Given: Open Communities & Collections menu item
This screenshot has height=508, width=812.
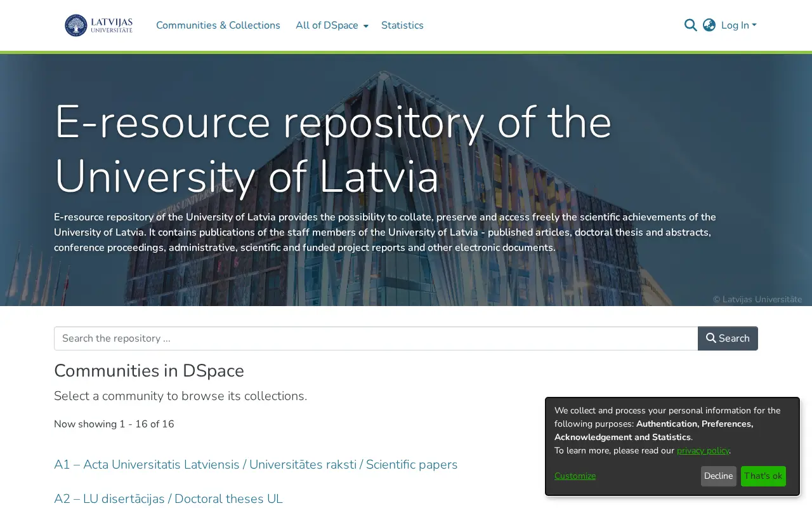Looking at the screenshot, I should click(218, 25).
